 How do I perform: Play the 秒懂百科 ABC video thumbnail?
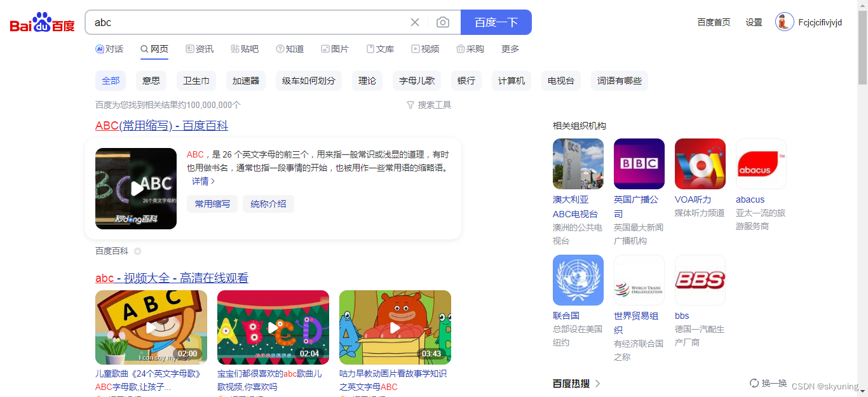coord(136,189)
